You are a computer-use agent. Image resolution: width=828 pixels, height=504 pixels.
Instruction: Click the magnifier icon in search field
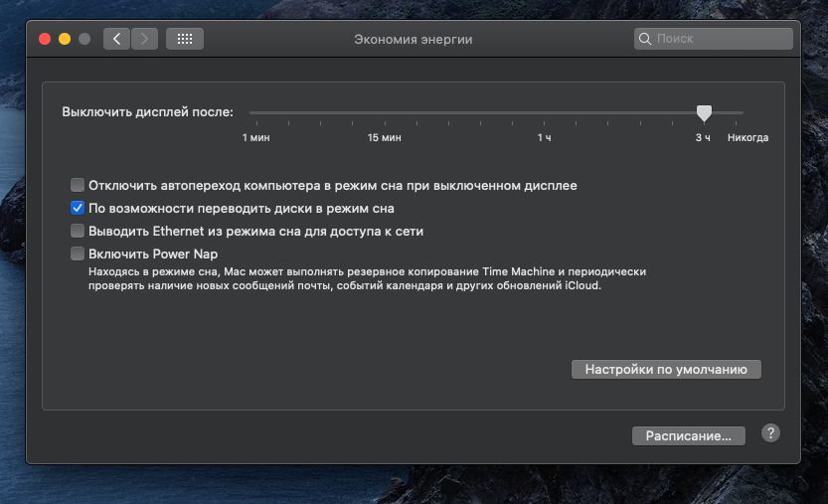pos(645,39)
